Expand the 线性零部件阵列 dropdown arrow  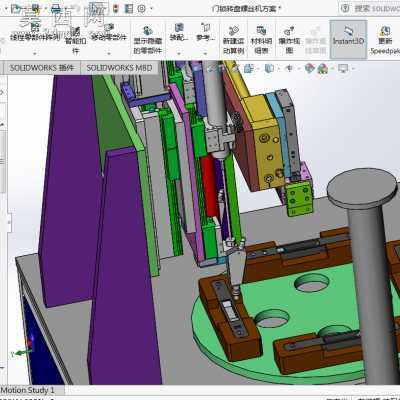tap(35, 53)
